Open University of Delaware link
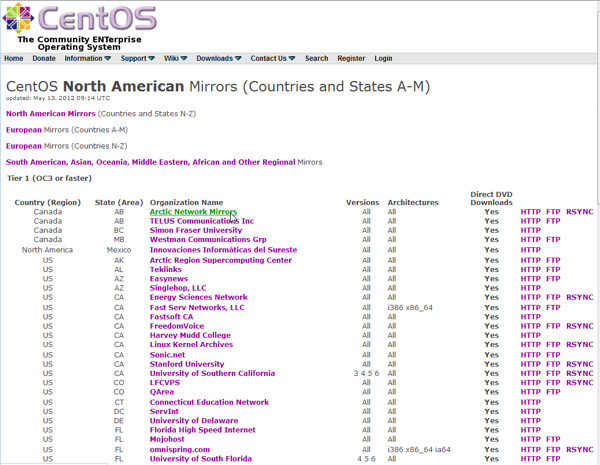The width and height of the screenshot is (600, 465). 194,420
